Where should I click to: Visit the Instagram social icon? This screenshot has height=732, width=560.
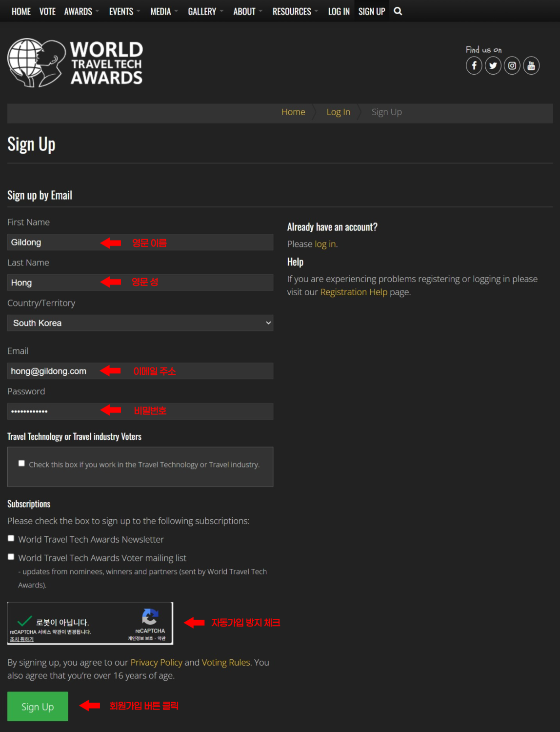[x=512, y=65]
